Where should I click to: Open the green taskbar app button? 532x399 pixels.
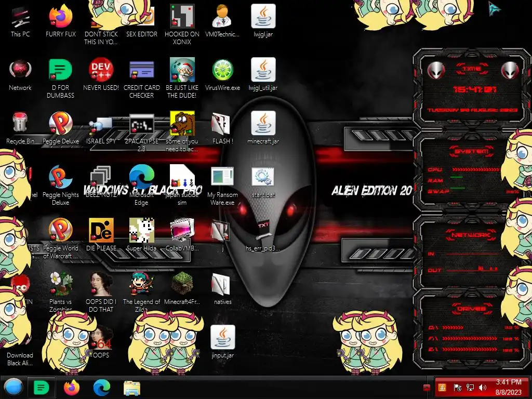tap(42, 387)
